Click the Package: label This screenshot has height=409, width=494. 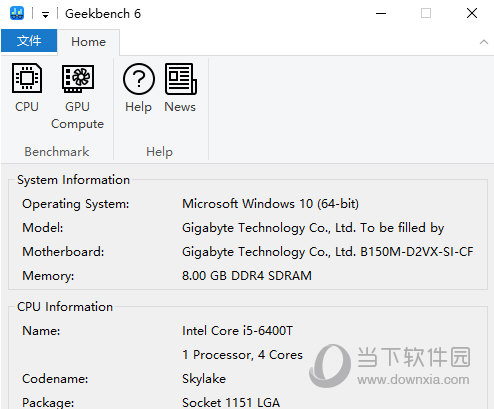click(x=48, y=402)
